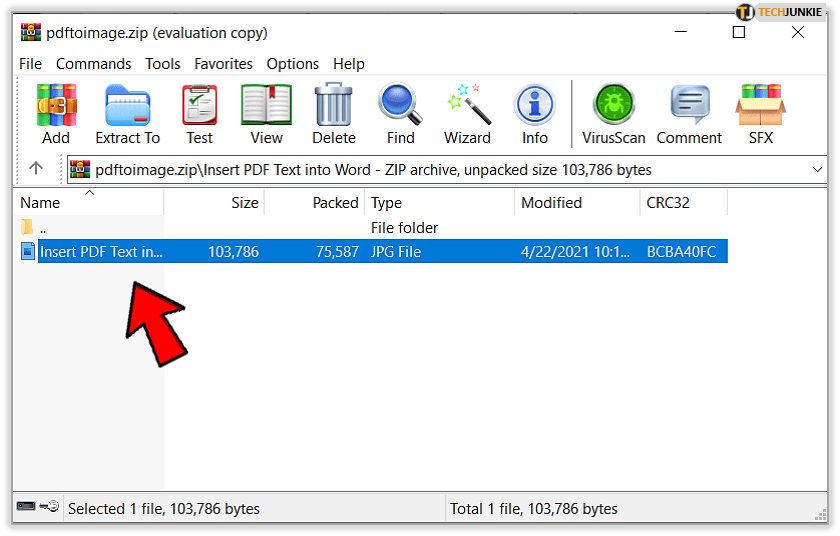Go up one folder level arrow
This screenshot has width=840, height=536.
click(x=36, y=169)
